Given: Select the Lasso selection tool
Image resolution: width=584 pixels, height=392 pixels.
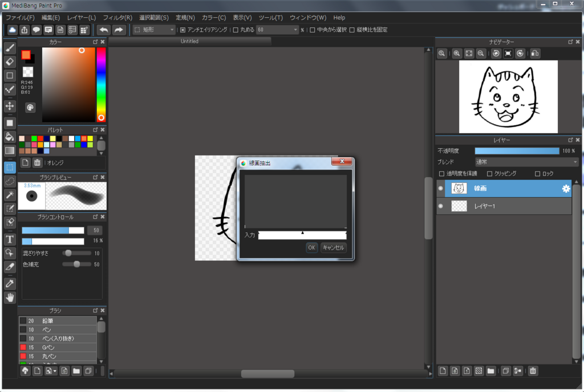Looking at the screenshot, I should (x=10, y=181).
